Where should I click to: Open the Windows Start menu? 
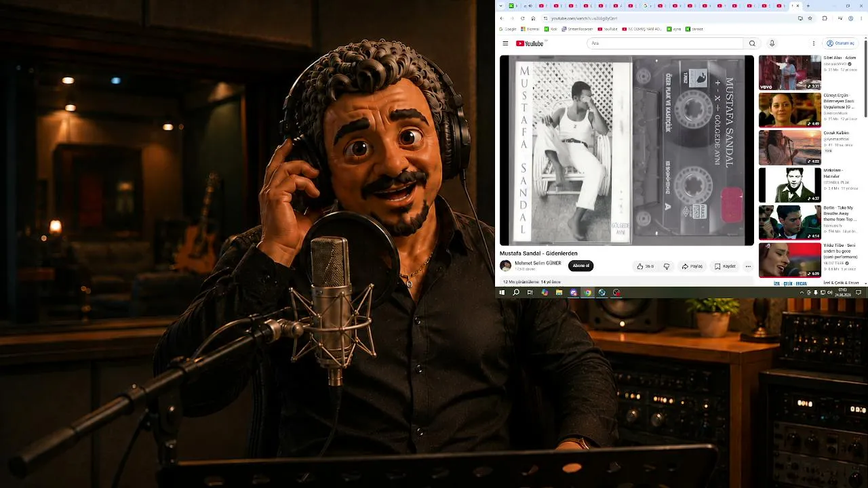(502, 293)
